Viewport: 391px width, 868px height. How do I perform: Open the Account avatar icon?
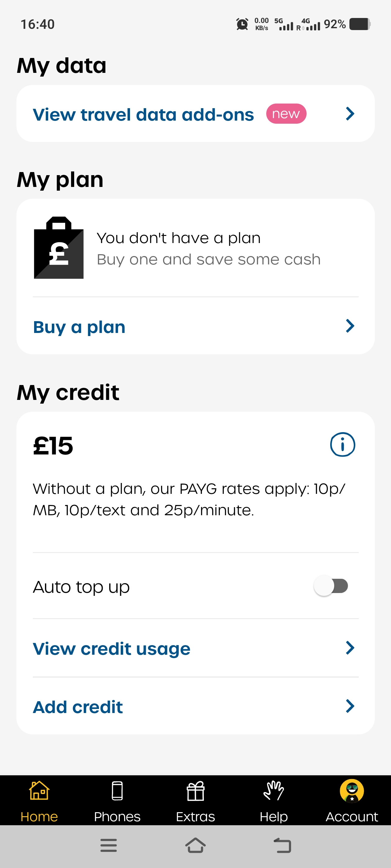[352, 791]
